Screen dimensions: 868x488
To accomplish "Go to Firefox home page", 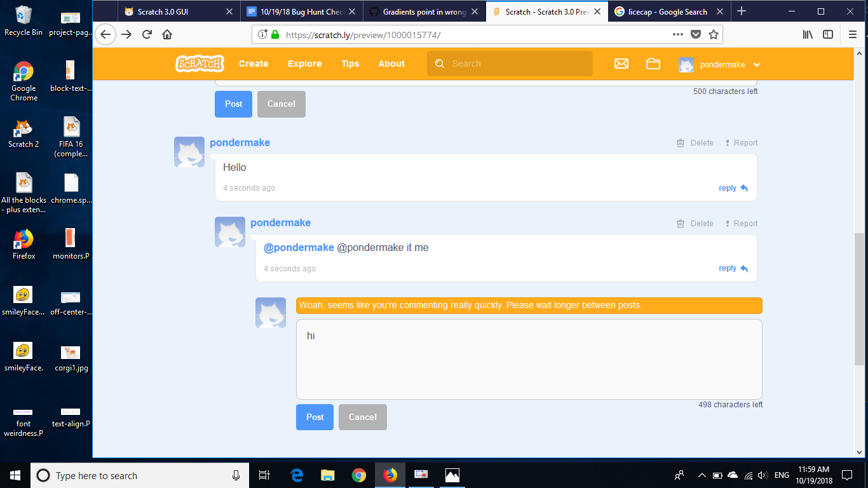I will click(166, 34).
